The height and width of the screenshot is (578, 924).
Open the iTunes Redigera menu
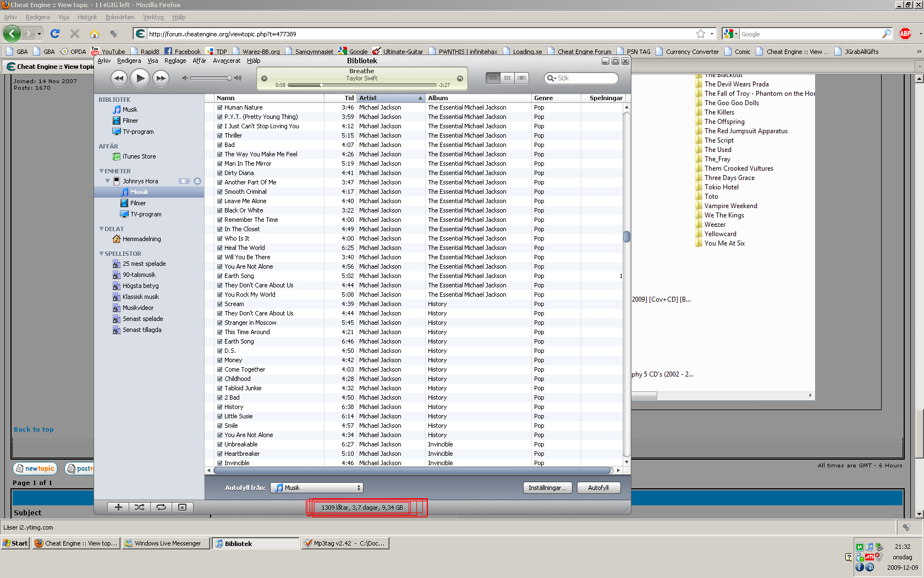tap(129, 61)
